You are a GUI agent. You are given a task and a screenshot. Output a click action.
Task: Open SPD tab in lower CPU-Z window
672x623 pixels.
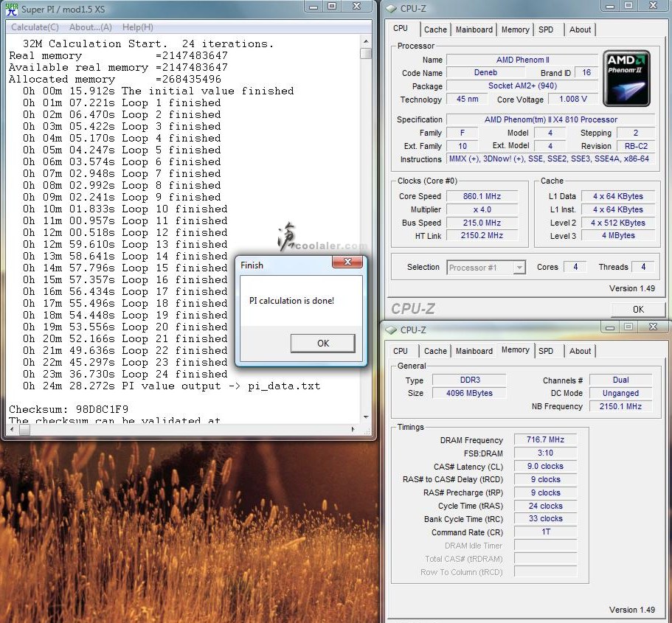[546, 351]
